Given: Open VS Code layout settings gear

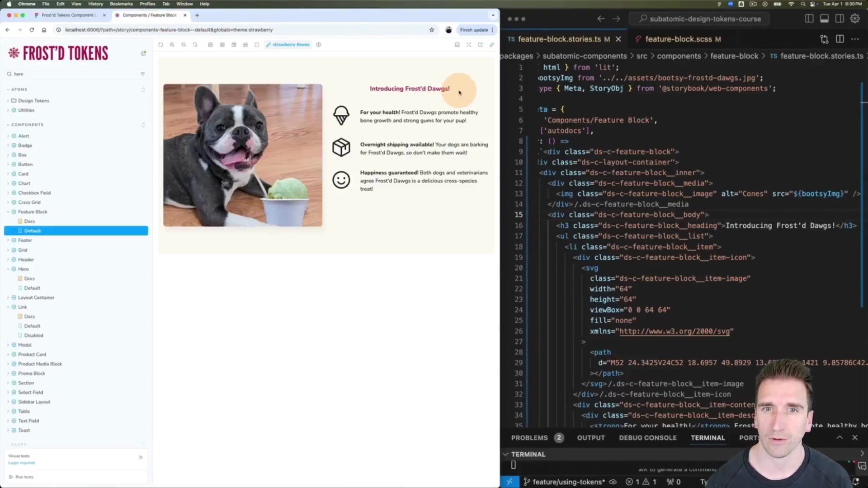Looking at the screenshot, I should pyautogui.click(x=855, y=19).
